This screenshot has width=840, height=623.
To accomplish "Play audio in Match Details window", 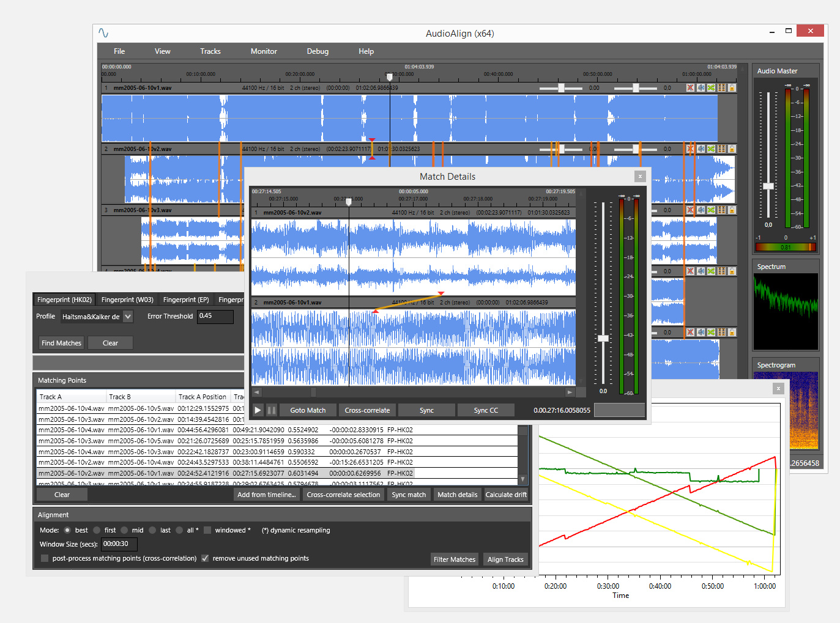I will [x=258, y=410].
